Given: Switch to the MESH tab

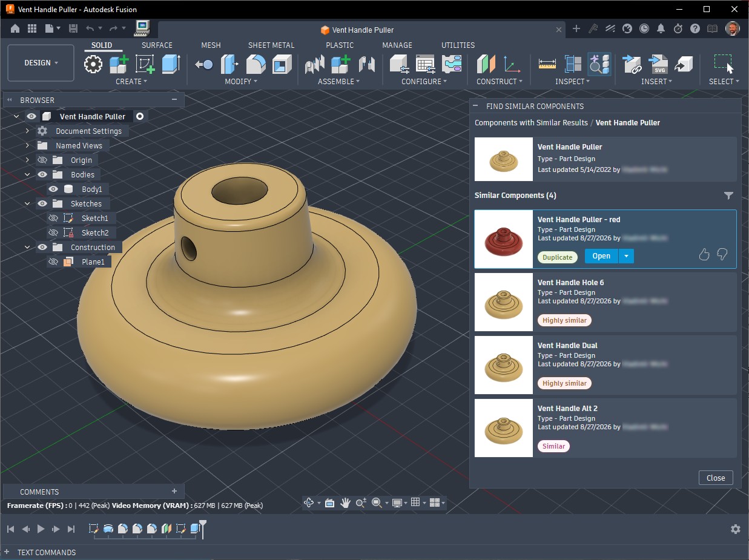Looking at the screenshot, I should pyautogui.click(x=211, y=45).
